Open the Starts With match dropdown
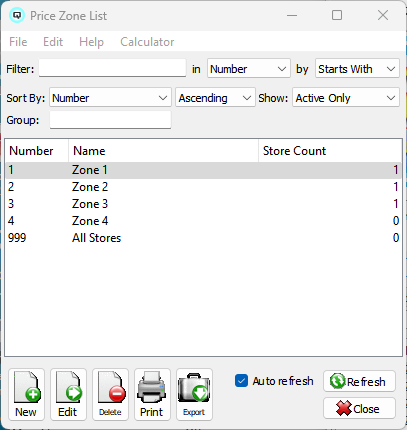This screenshot has width=407, height=430. point(357,69)
